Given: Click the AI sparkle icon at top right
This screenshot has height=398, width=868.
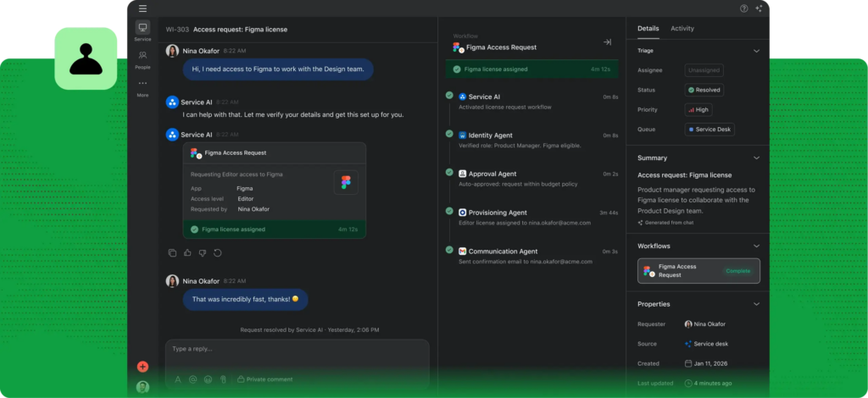Looking at the screenshot, I should 759,8.
